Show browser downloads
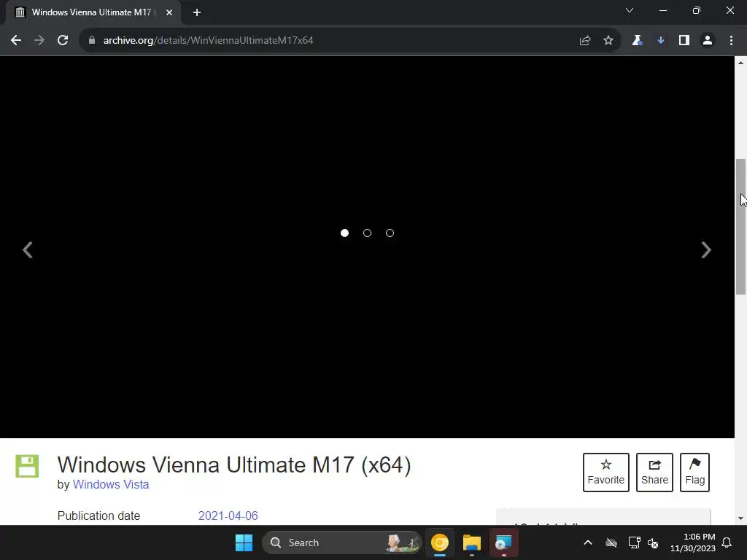This screenshot has height=560, width=747. (661, 41)
